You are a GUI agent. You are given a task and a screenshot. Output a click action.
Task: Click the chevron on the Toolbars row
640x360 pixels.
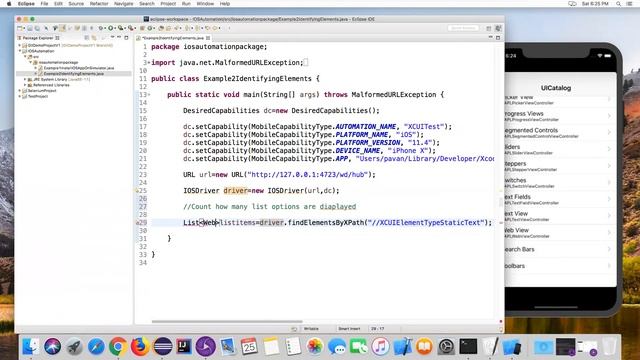pos(609,266)
